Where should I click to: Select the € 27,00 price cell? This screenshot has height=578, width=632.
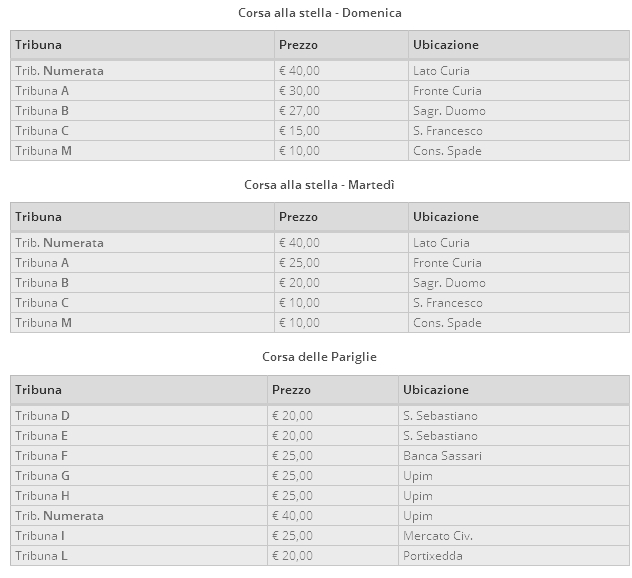point(300,111)
